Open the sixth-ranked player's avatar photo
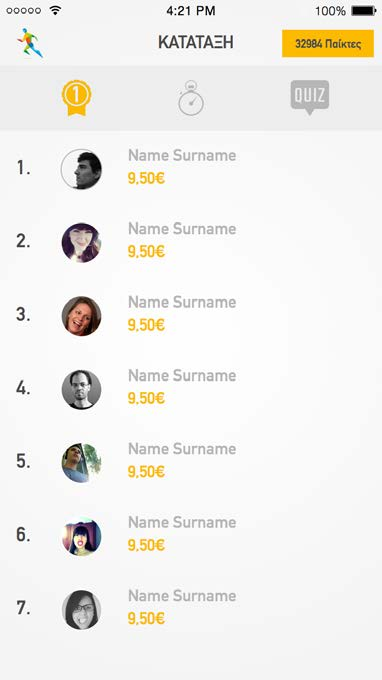 tap(81, 536)
